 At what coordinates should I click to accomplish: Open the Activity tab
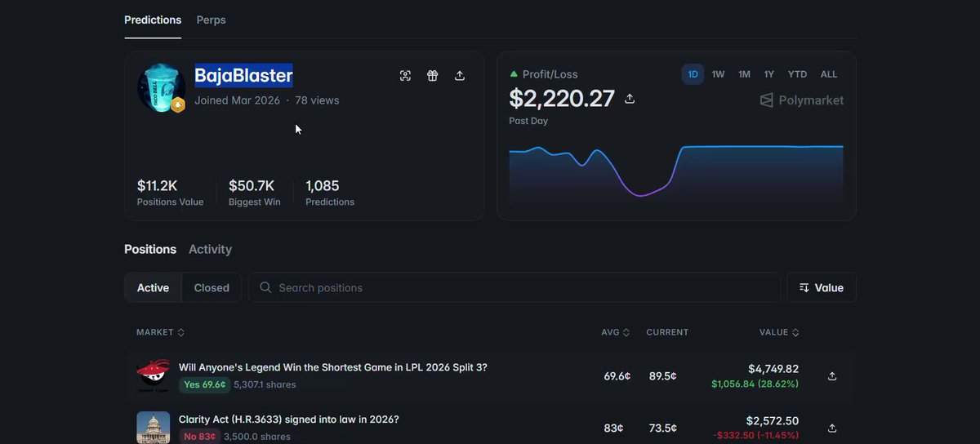(210, 249)
